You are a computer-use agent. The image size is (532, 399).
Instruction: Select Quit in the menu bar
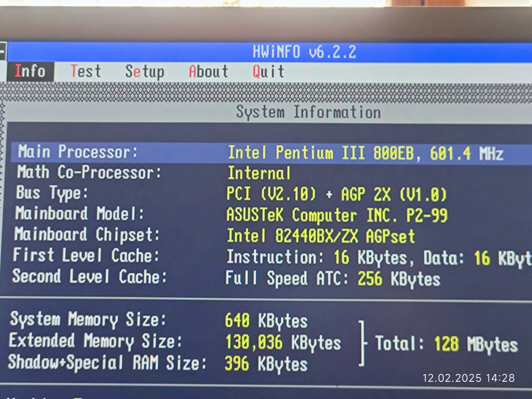[268, 71]
